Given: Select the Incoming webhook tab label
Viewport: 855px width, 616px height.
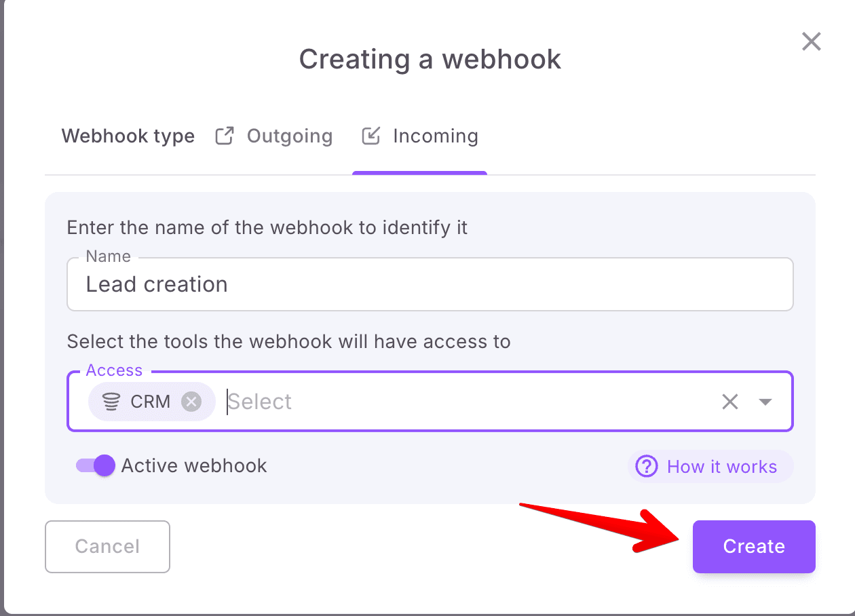Looking at the screenshot, I should (435, 136).
